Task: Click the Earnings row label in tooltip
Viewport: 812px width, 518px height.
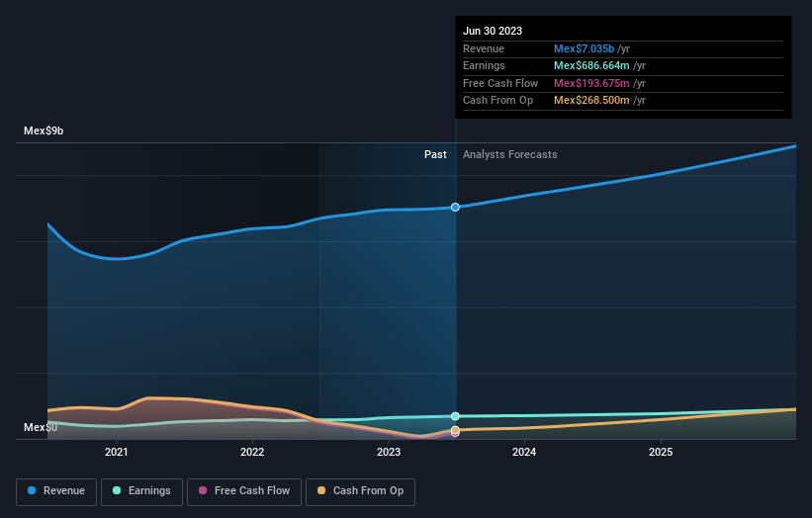Action: point(484,65)
